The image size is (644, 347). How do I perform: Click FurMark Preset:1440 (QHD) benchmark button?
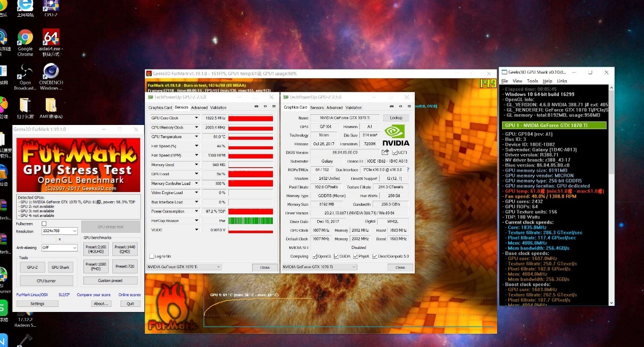pyautogui.click(x=125, y=249)
